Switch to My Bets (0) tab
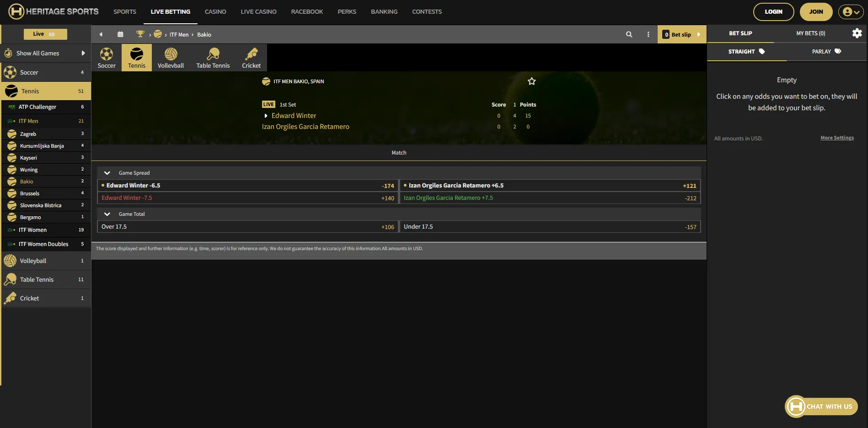868x428 pixels. click(811, 33)
